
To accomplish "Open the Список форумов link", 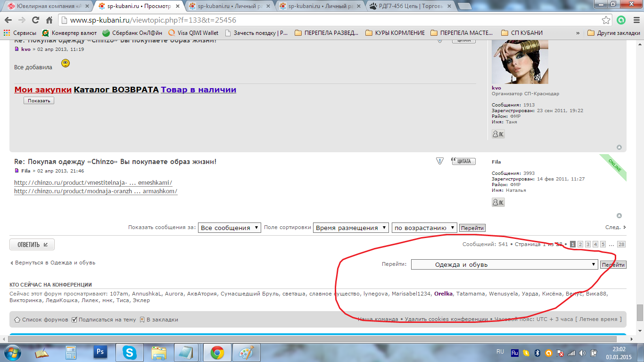I will [41, 320].
